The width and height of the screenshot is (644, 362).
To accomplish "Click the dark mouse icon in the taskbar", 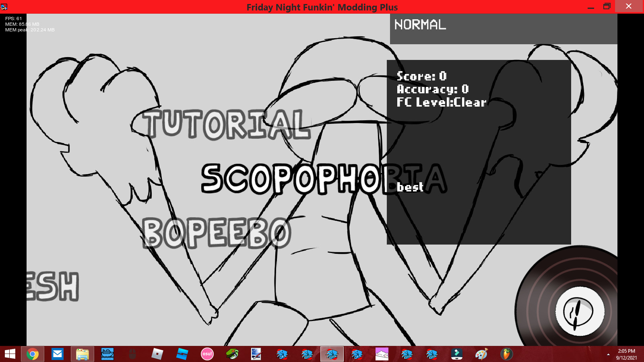I will coord(132,354).
